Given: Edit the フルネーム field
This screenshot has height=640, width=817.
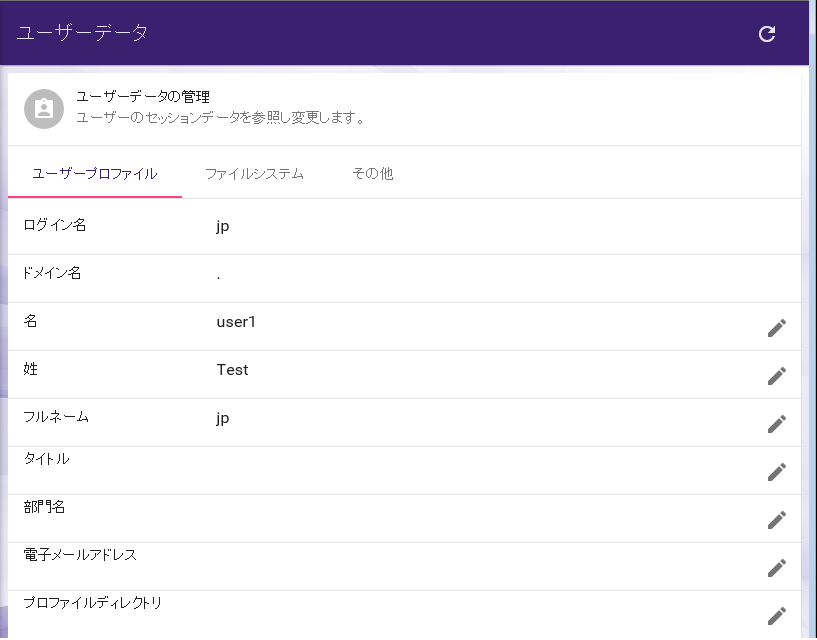Looking at the screenshot, I should click(x=776, y=424).
